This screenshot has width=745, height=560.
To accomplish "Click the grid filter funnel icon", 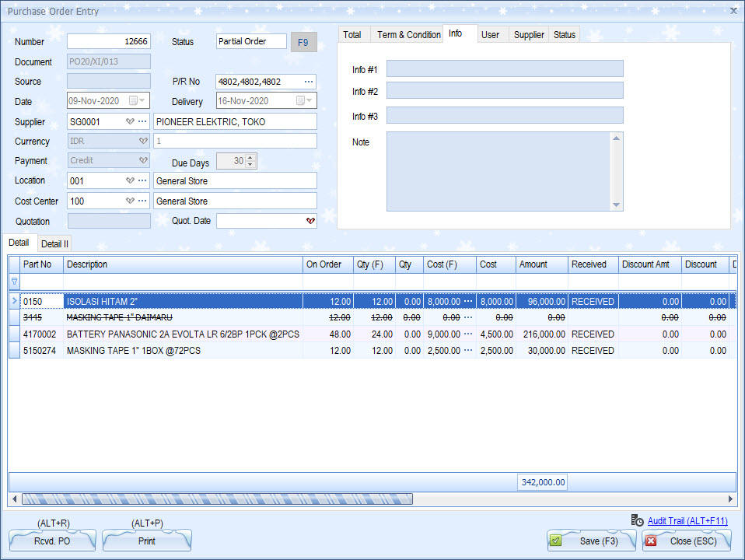I will point(14,282).
